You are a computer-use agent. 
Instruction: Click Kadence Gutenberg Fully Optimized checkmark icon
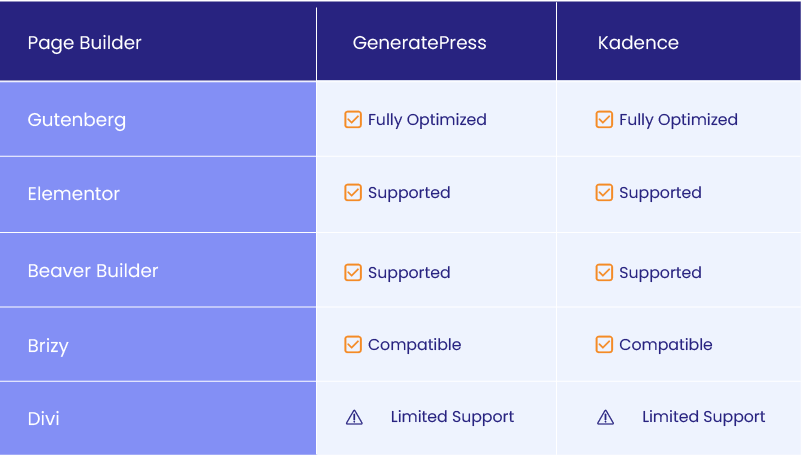[604, 120]
